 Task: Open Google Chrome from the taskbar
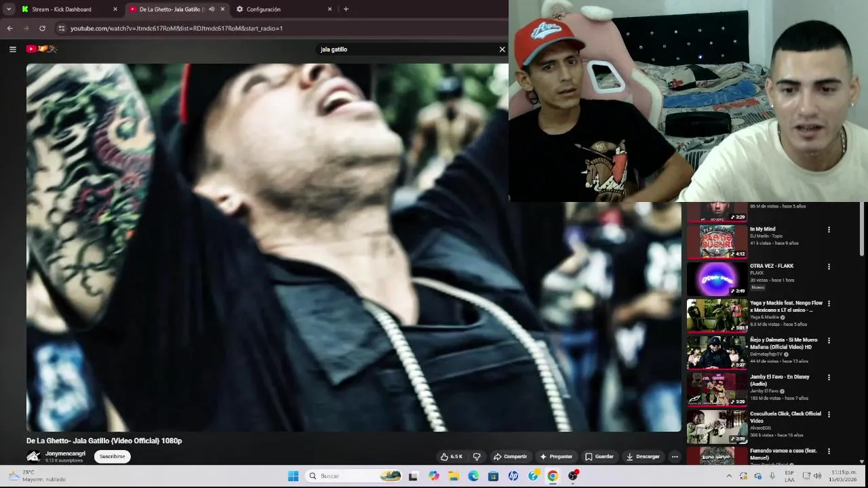(x=553, y=476)
